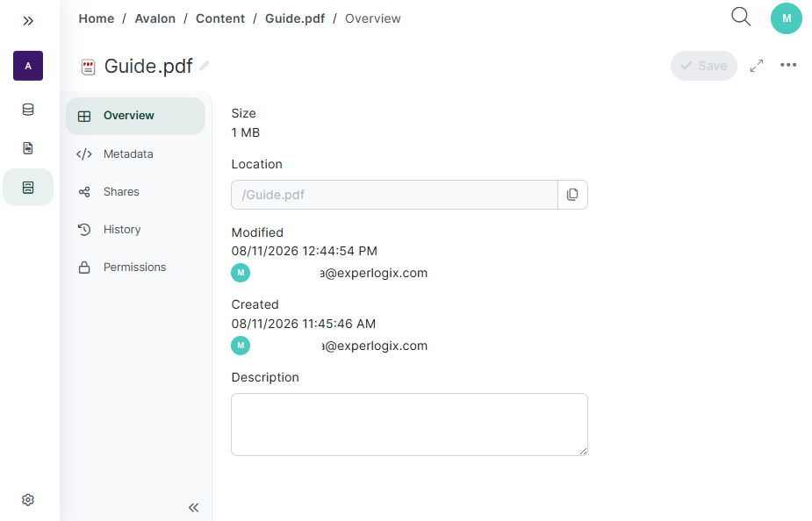Copy the file location to clipboard
The height and width of the screenshot is (521, 812).
[572, 195]
